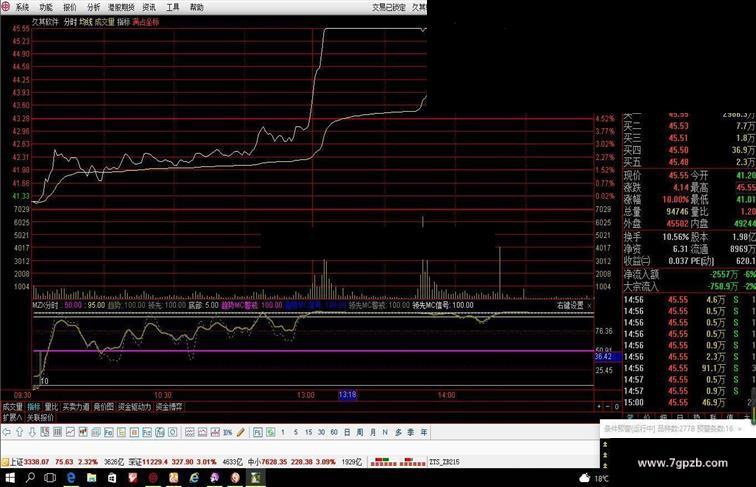This screenshot has height=487, width=756.
Task: Click the wavy lines chart icon
Action: click(x=190, y=432)
